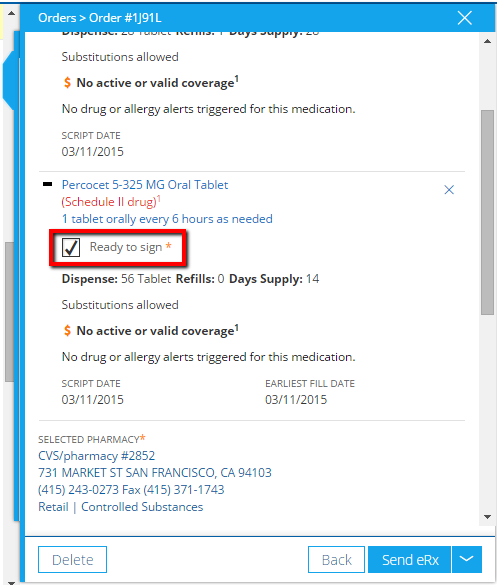Click the Back button
Viewport: 497px width, 585px height.
[336, 560]
